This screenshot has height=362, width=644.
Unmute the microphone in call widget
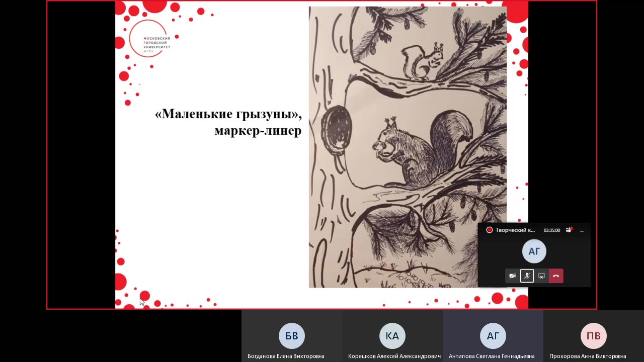(527, 276)
